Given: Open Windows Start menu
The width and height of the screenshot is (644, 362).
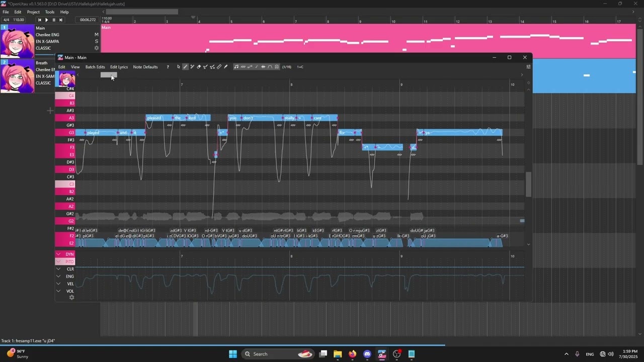Looking at the screenshot, I should click(x=233, y=354).
